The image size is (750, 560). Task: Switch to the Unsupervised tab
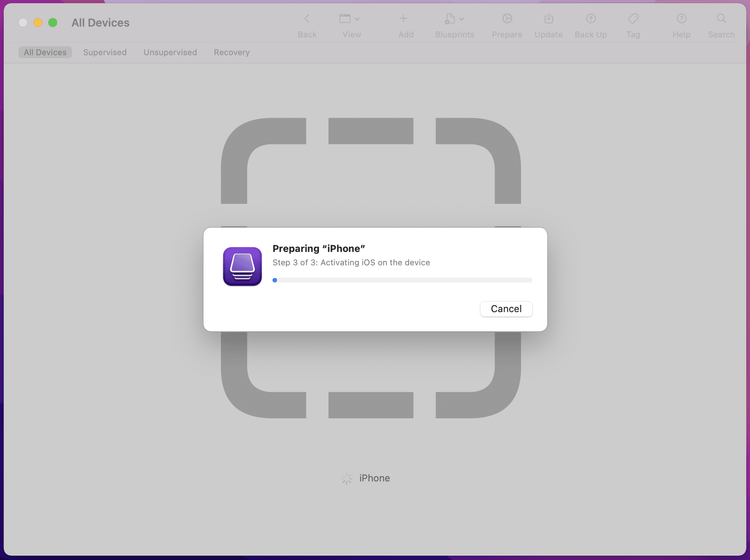click(170, 52)
